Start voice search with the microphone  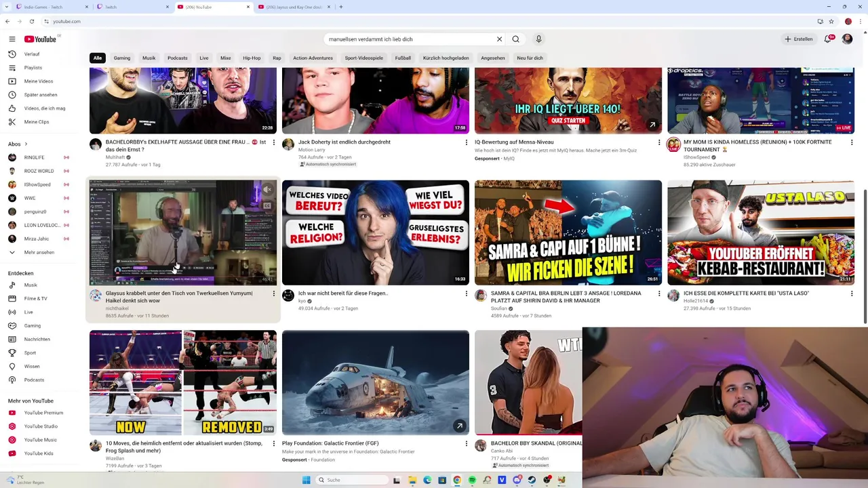pyautogui.click(x=538, y=39)
